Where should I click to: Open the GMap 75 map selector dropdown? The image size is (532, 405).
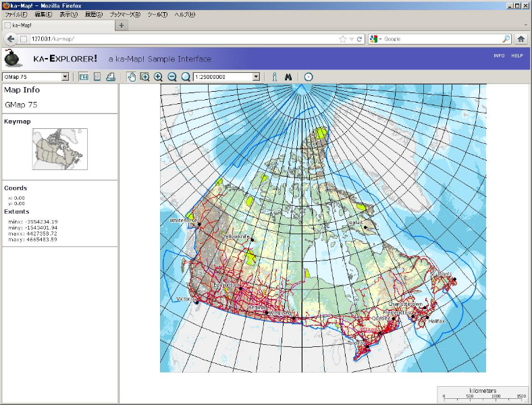pyautogui.click(x=36, y=77)
